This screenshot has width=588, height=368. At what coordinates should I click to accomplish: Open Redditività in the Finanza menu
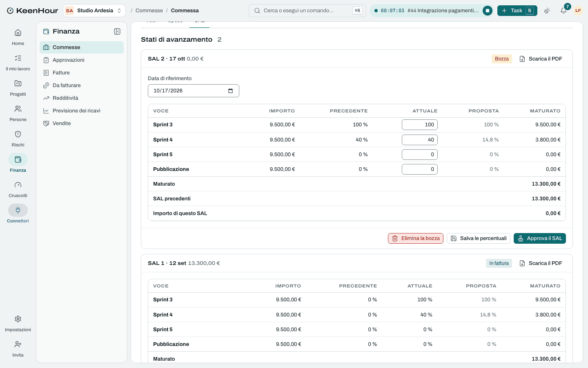pos(82,98)
